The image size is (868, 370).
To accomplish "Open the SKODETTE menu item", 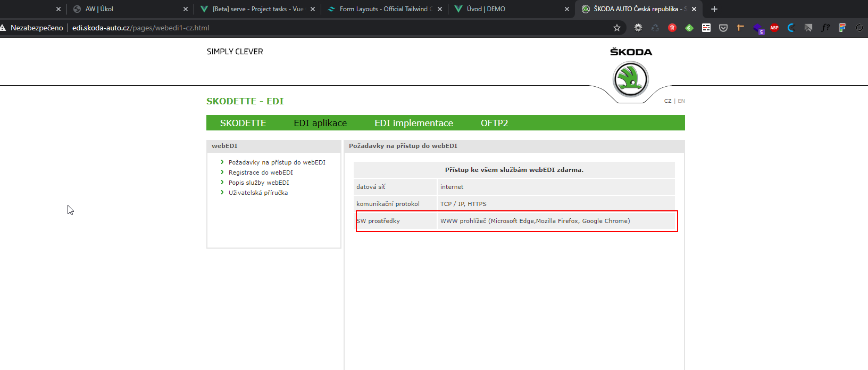I will [243, 123].
